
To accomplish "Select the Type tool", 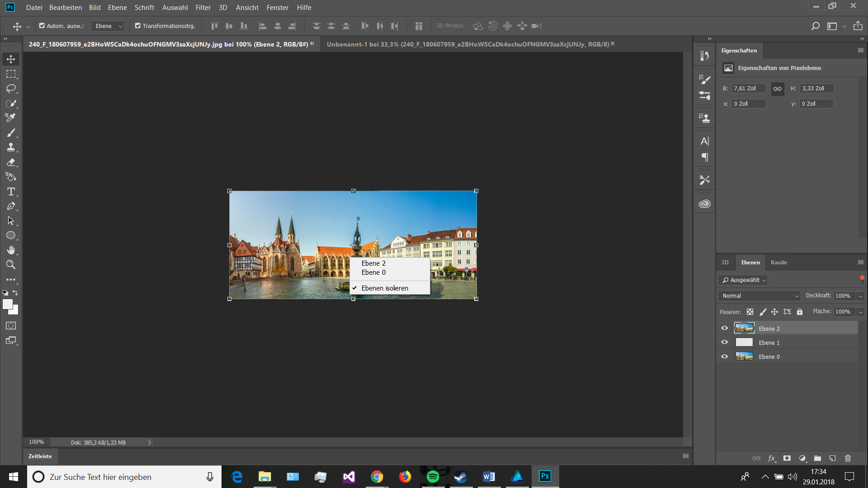I will tap(11, 192).
